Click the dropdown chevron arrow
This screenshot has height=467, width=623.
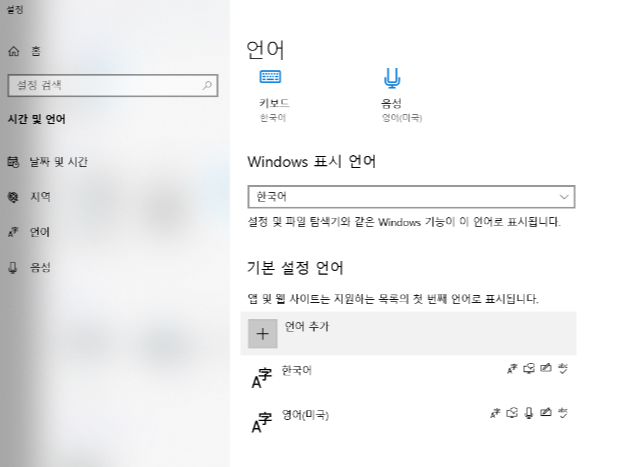(x=564, y=197)
